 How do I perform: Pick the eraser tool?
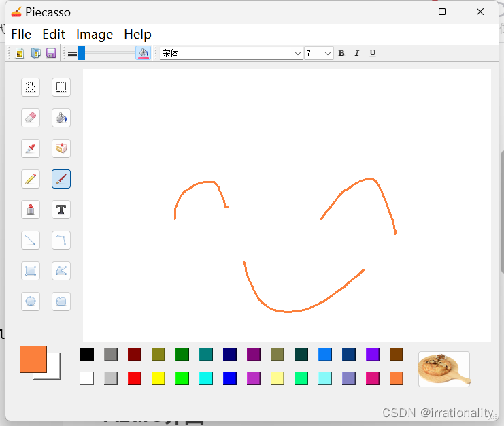31,118
